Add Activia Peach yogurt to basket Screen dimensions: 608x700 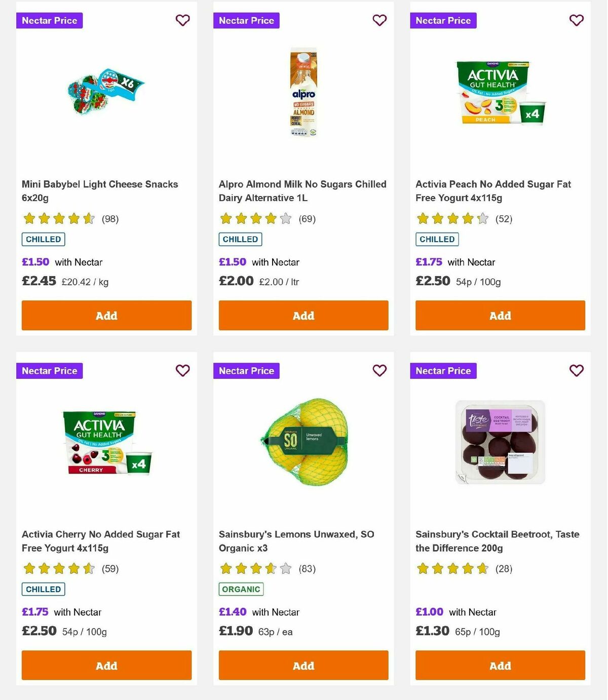pos(500,315)
